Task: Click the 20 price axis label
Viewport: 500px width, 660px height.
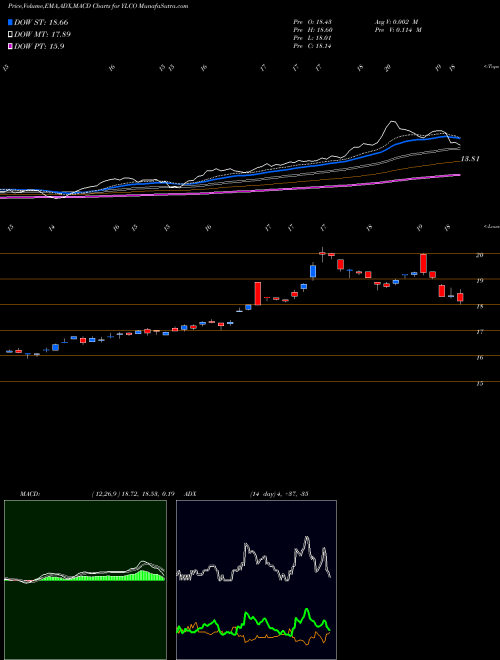Action: 480,255
